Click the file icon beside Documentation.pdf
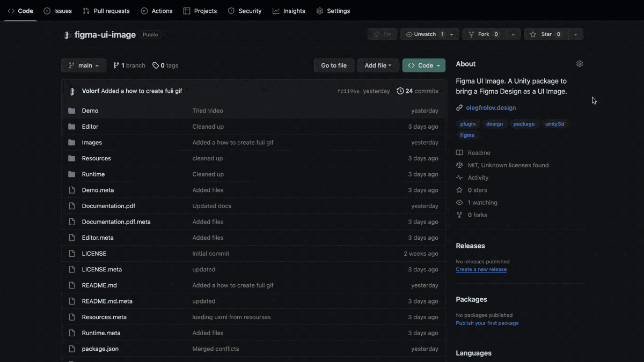The height and width of the screenshot is (362, 644). (72, 206)
